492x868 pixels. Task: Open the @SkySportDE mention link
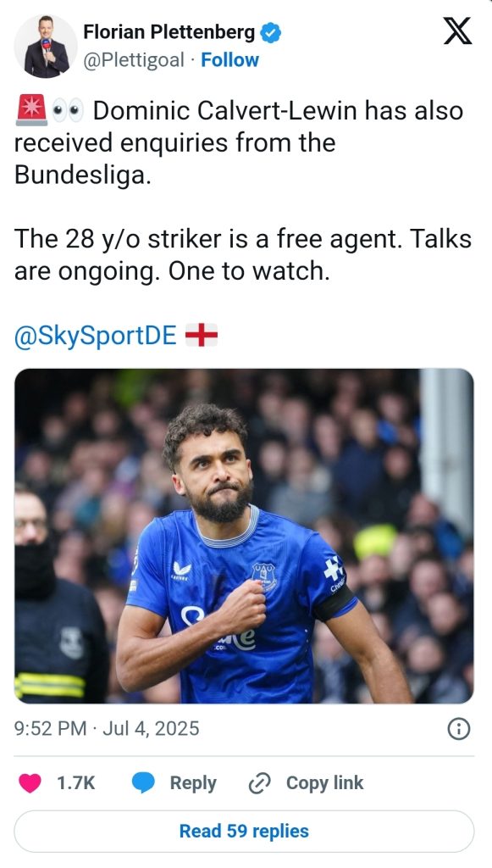[96, 336]
